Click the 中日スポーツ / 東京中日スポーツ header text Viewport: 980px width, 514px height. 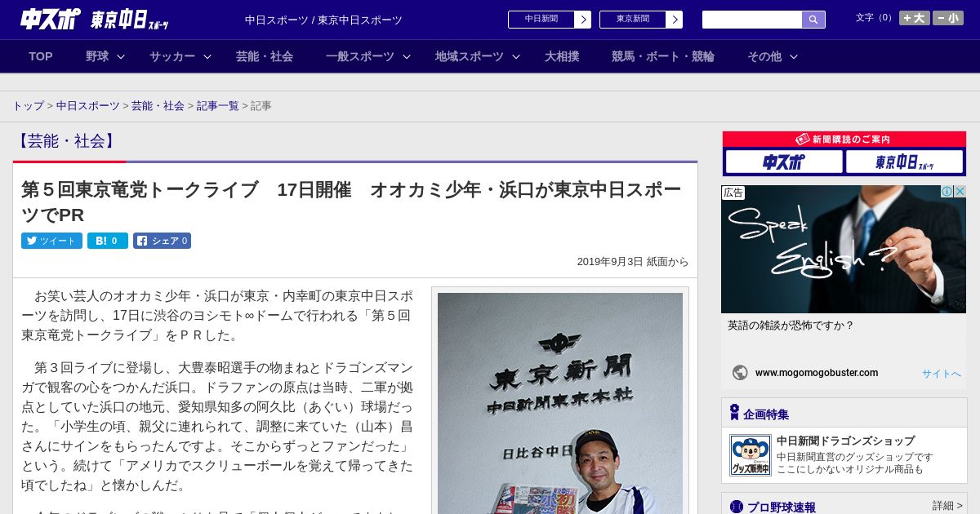pos(323,20)
